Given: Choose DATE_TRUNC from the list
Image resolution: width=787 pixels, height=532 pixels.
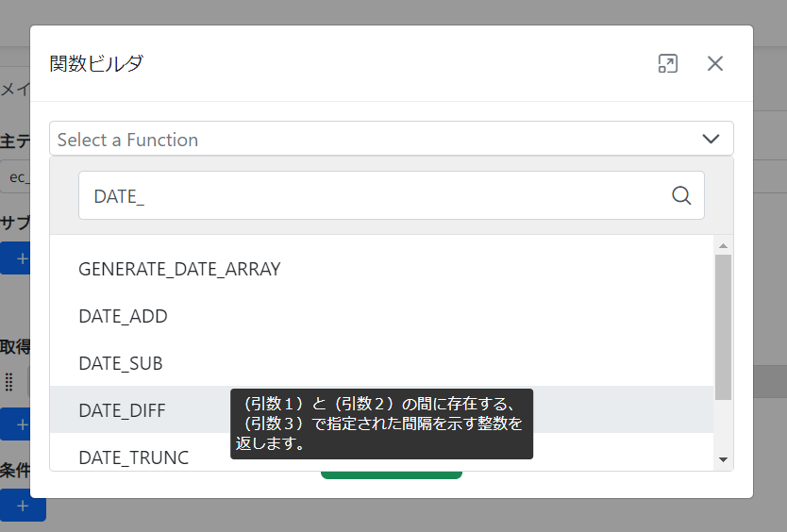Looking at the screenshot, I should coord(133,457).
